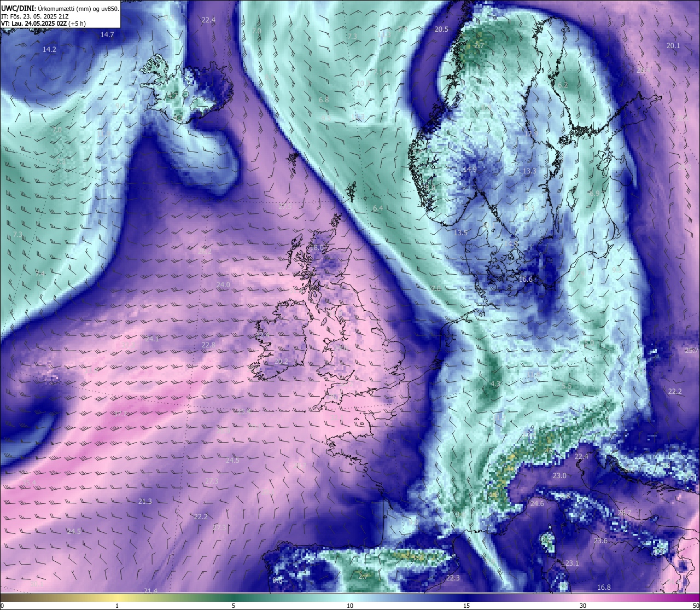Click the 27.5 value label
The width and height of the screenshot is (700, 610).
coord(285,206)
